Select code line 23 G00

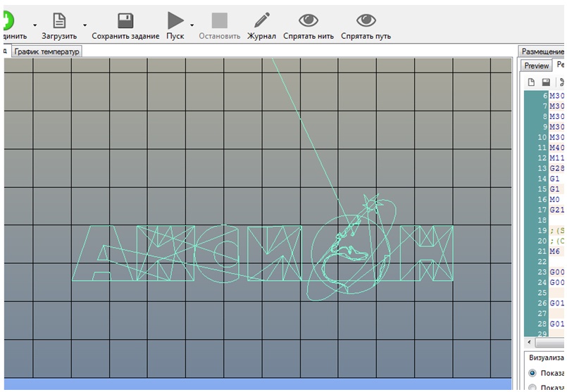557,272
